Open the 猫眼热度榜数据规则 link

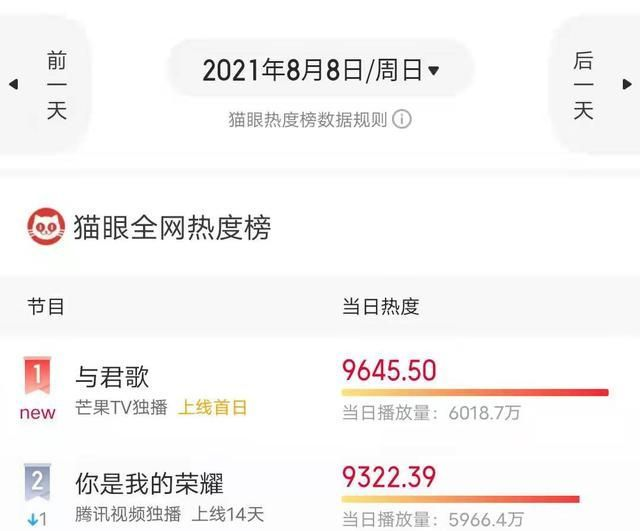click(308, 119)
